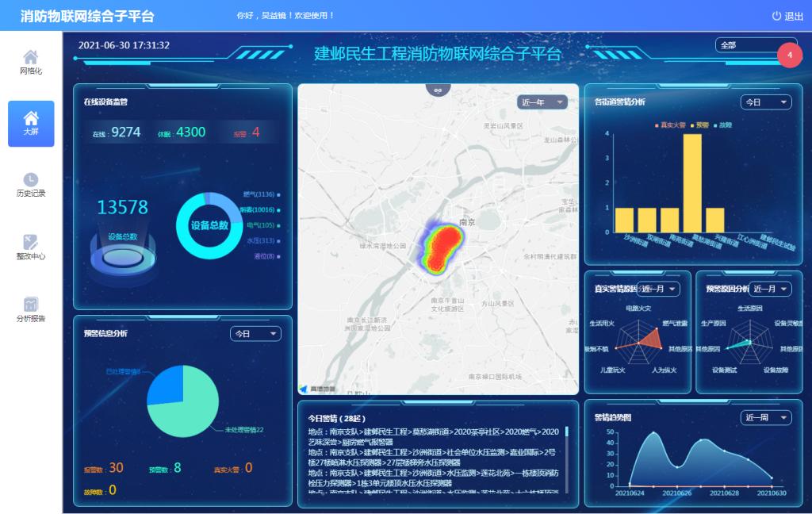Open 今日 dropdown in 预警信息分析 panel
Screen dimensions: 812x514
[255, 334]
